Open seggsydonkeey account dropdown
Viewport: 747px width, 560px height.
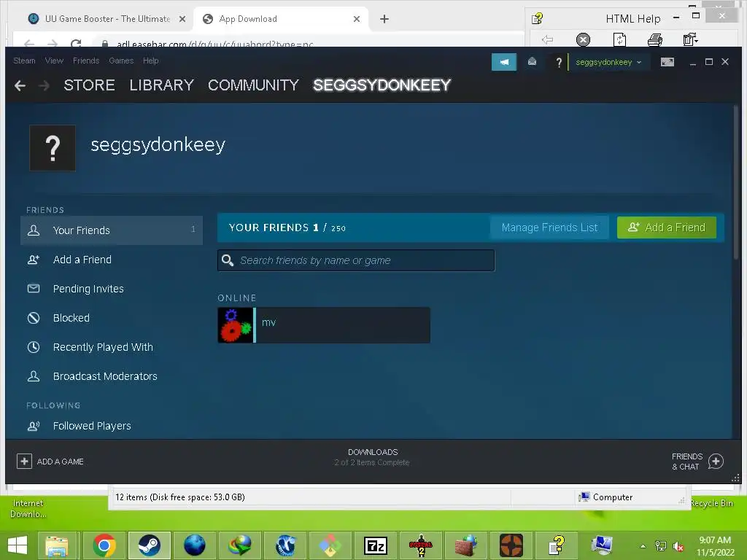(608, 62)
